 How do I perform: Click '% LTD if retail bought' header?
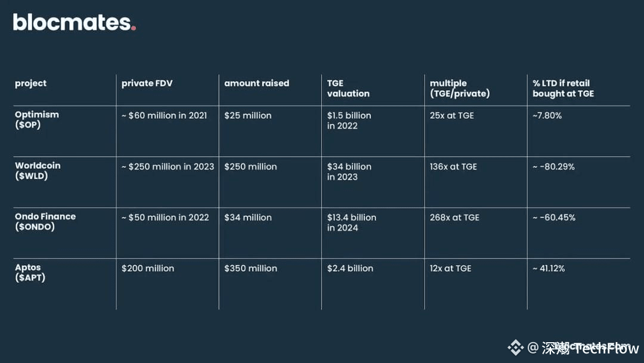[x=563, y=88]
